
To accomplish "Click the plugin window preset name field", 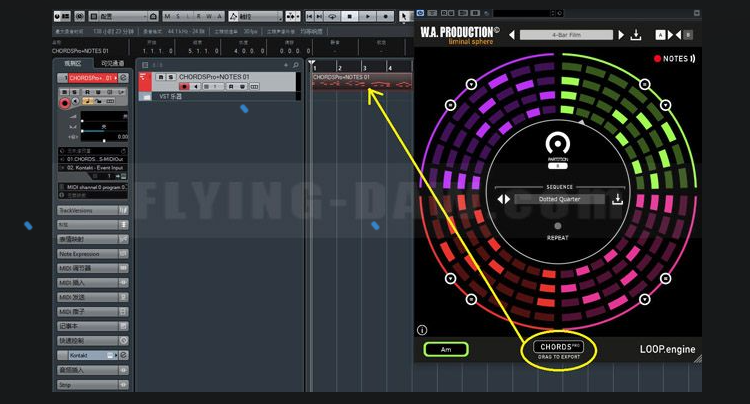I will pyautogui.click(x=522, y=13).
